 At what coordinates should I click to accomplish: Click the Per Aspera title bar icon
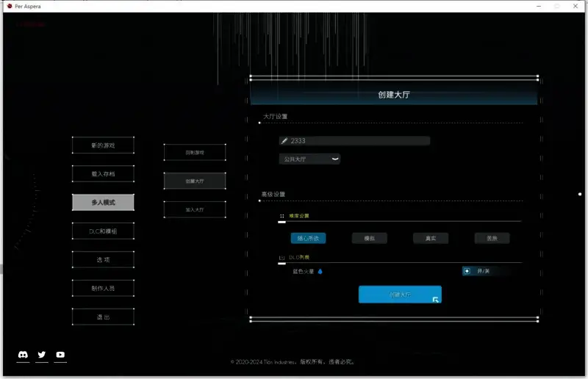click(9, 6)
